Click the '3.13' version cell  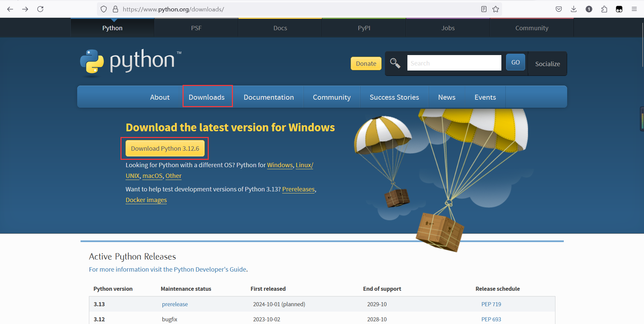pyautogui.click(x=99, y=304)
